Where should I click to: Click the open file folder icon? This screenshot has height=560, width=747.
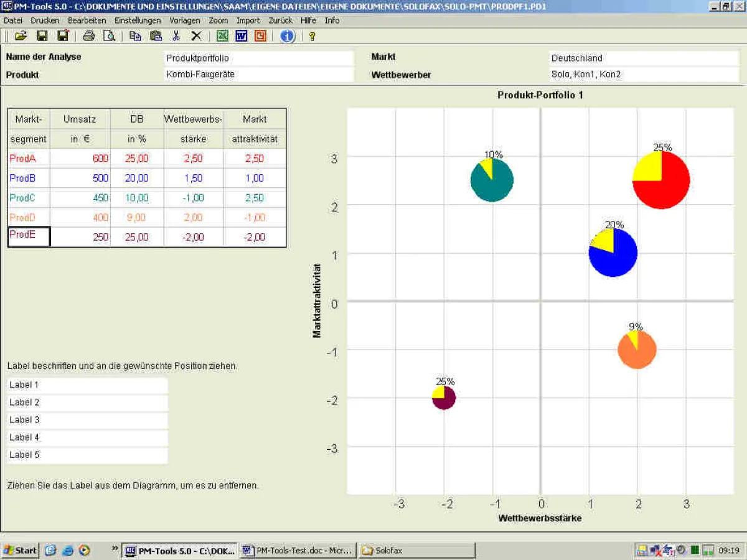coord(21,36)
